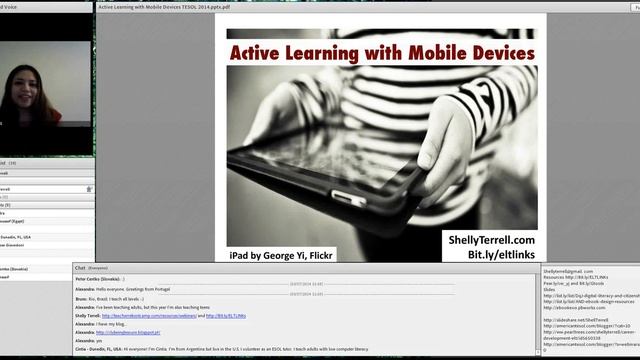640x360 pixels.
Task: Click 'Hello everyone. Greetings from Portugal' chat message
Action: coord(122,289)
